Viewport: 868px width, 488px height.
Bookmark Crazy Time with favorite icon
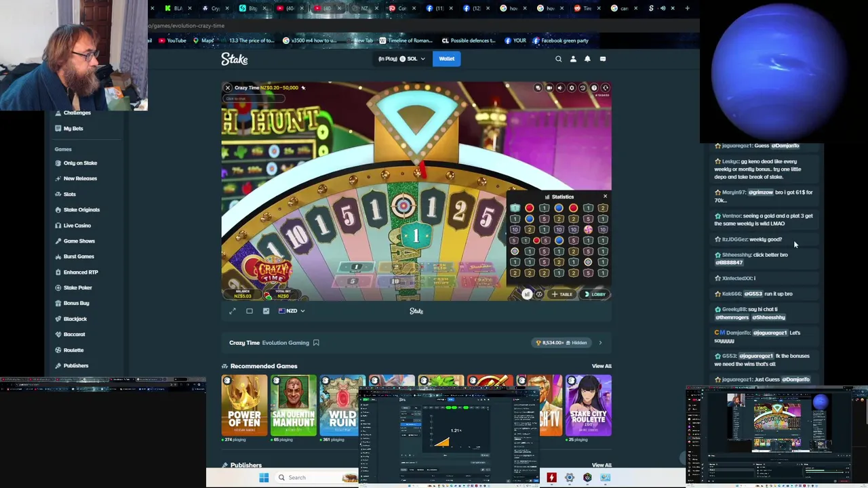pyautogui.click(x=316, y=343)
